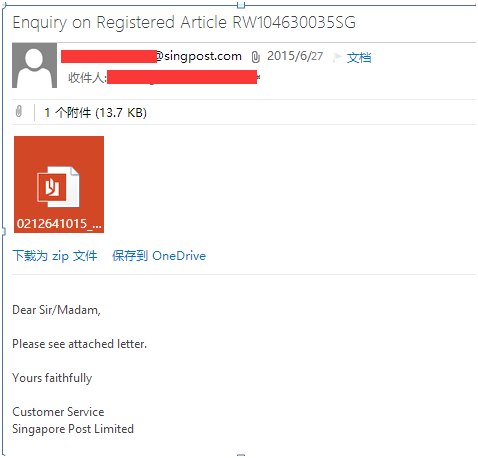Click the Please see attached letter text
This screenshot has height=458, width=478.
click(x=80, y=344)
